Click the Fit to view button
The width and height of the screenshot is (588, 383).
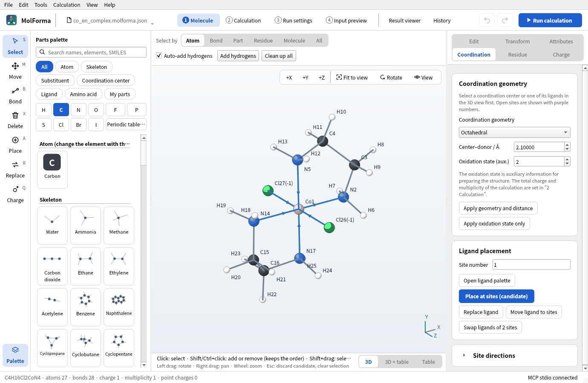tap(352, 77)
